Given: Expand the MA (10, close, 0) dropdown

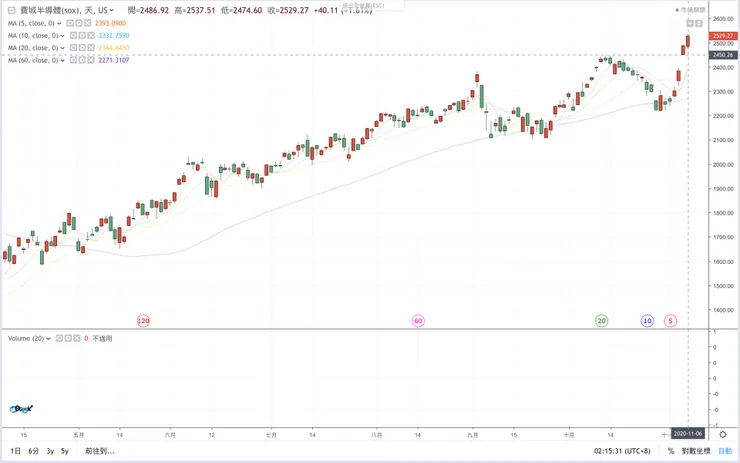Looking at the screenshot, I should click(x=62, y=35).
